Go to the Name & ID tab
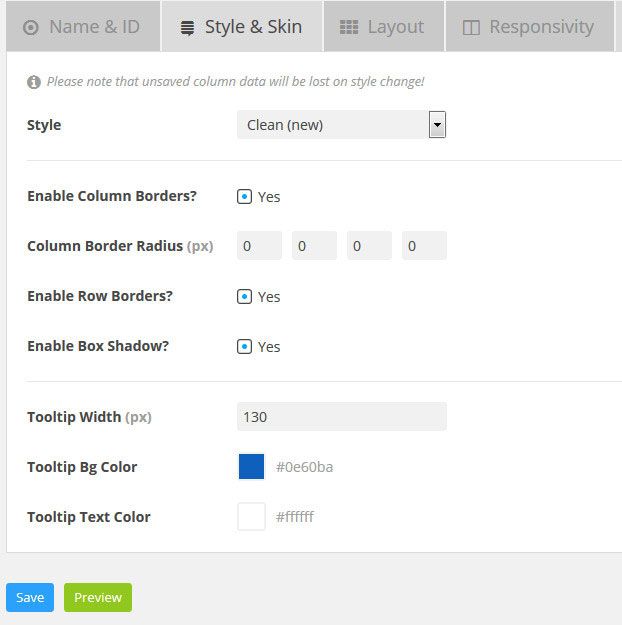This screenshot has height=625, width=622. click(82, 27)
